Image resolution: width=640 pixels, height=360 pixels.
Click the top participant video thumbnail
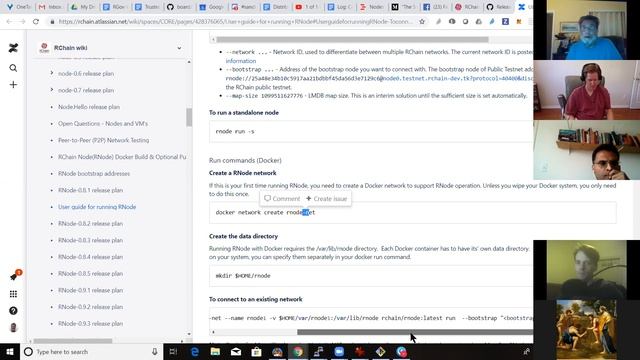587,30
